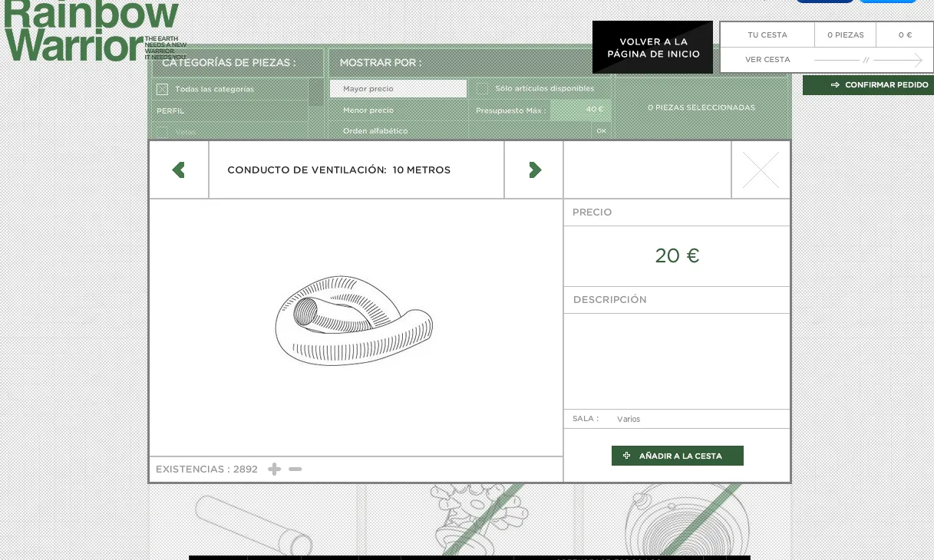This screenshot has width=934, height=560.
Task: Return via Volver a la página de inicio
Action: click(653, 48)
